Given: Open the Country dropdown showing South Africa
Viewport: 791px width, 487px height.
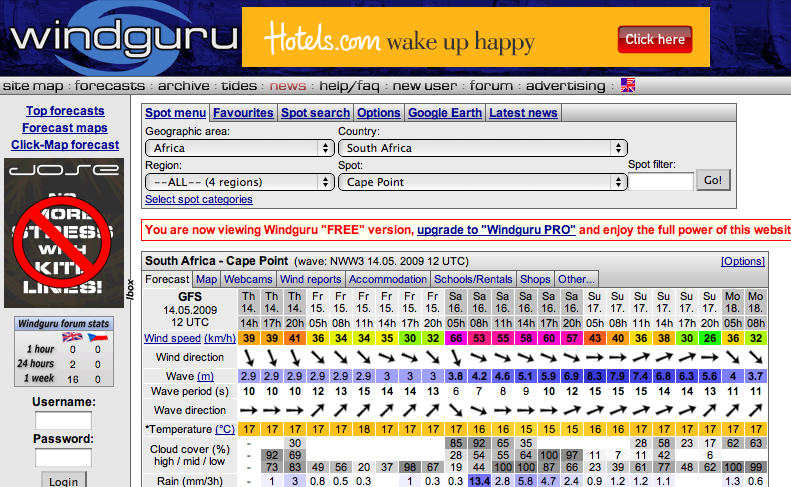Looking at the screenshot, I should click(482, 148).
